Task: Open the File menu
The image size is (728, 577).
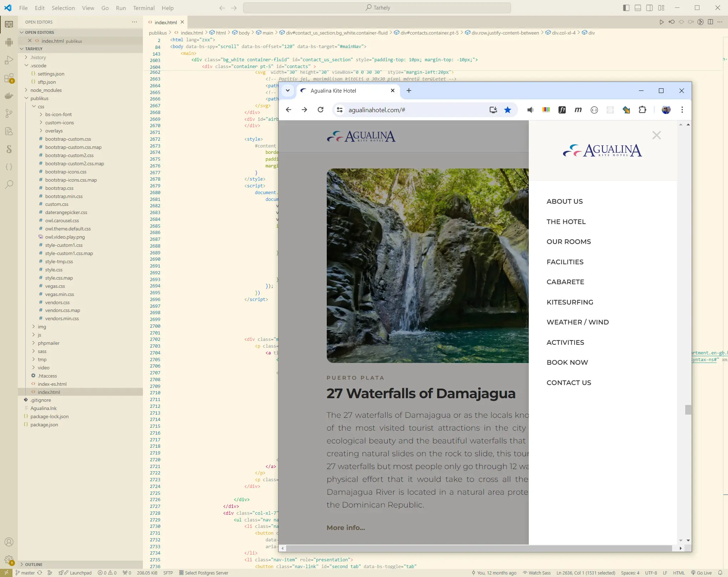Action: pyautogui.click(x=24, y=8)
